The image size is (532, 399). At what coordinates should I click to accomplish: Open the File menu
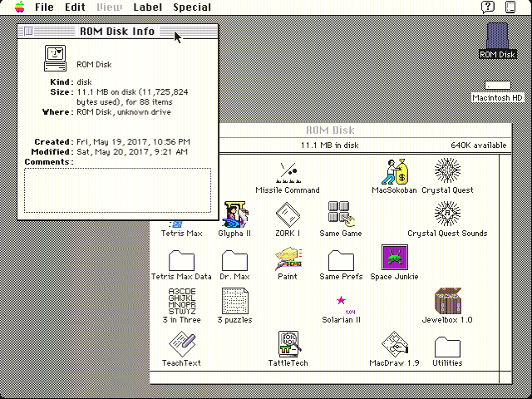pyautogui.click(x=44, y=7)
